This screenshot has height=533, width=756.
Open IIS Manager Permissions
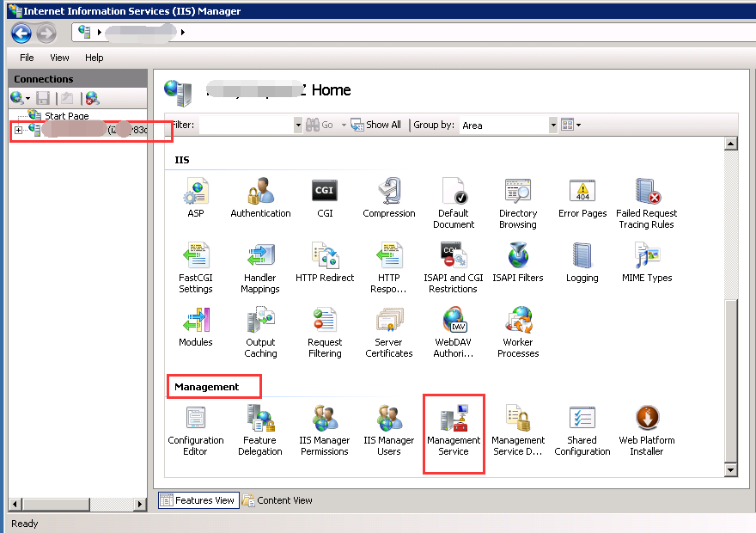tap(325, 431)
